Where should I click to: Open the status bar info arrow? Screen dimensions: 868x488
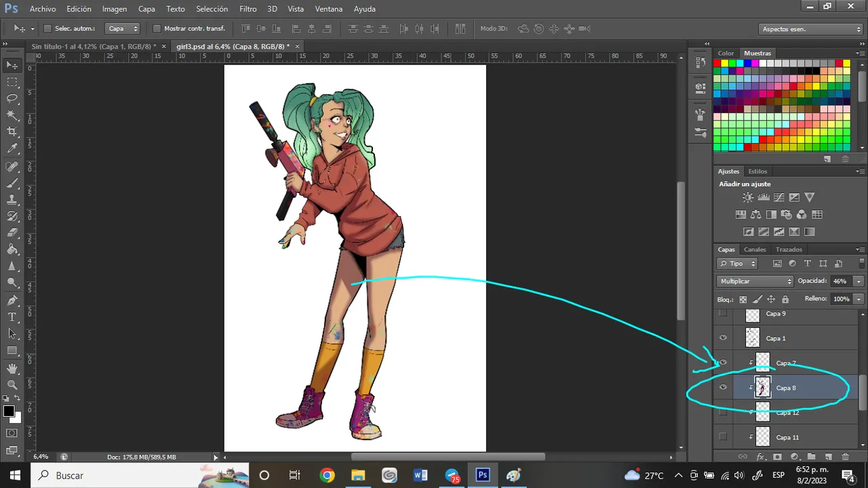216,457
